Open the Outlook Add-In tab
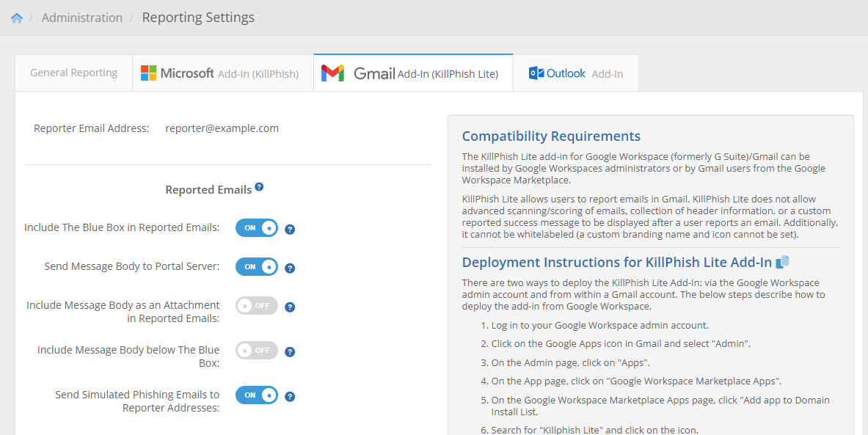 [x=575, y=72]
